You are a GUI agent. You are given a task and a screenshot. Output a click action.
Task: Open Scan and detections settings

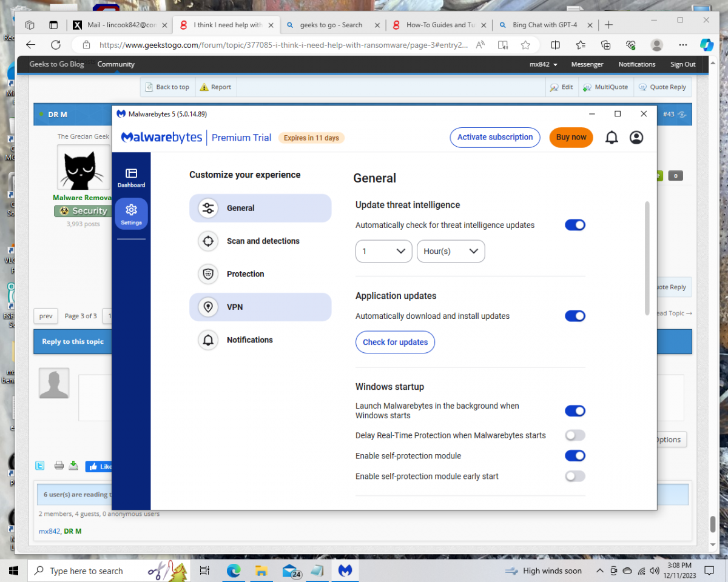point(260,241)
